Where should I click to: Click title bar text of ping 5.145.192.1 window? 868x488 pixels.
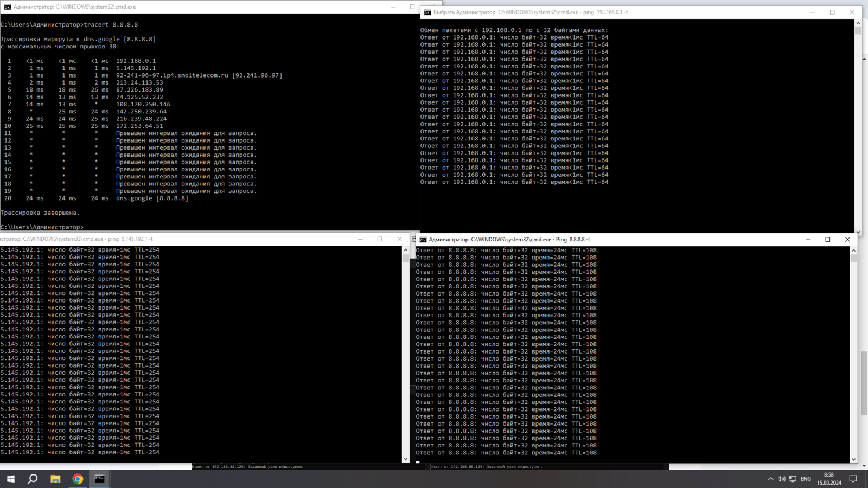point(76,239)
